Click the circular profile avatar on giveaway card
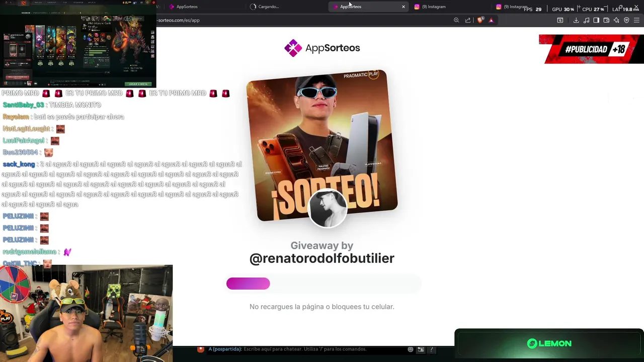644x362 pixels. (328, 208)
